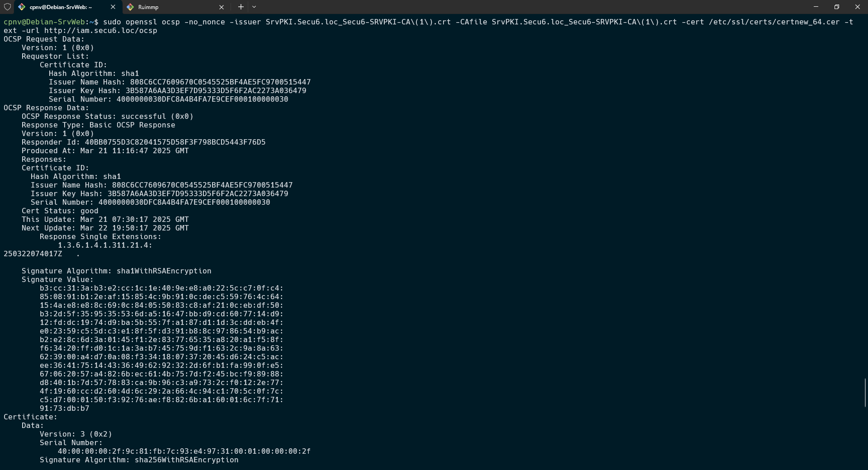Expand the new tab profile dropdown
Viewport: 868px width, 470px height.
click(254, 7)
